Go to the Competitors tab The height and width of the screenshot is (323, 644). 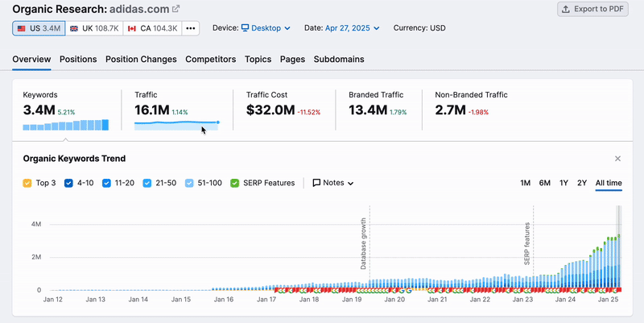pyautogui.click(x=210, y=60)
